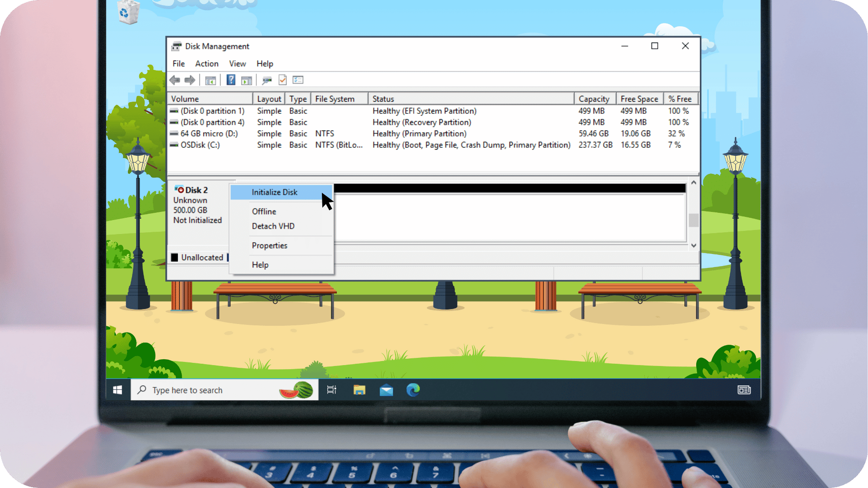The height and width of the screenshot is (488, 868).
Task: Toggle the Show/Hide Action Pane toolbar icon
Action: coord(246,80)
